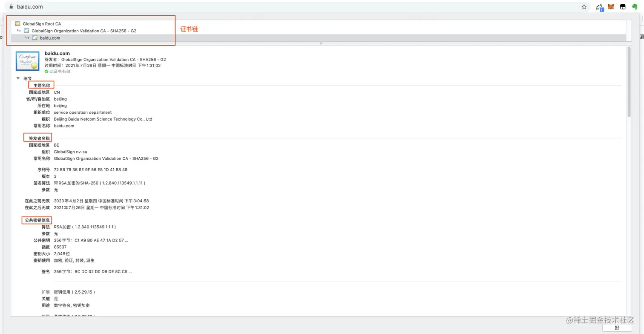Click 'Beijing Baidu Netcom Science Technology Co., Ltd'
The height and width of the screenshot is (334, 644).
point(103,119)
